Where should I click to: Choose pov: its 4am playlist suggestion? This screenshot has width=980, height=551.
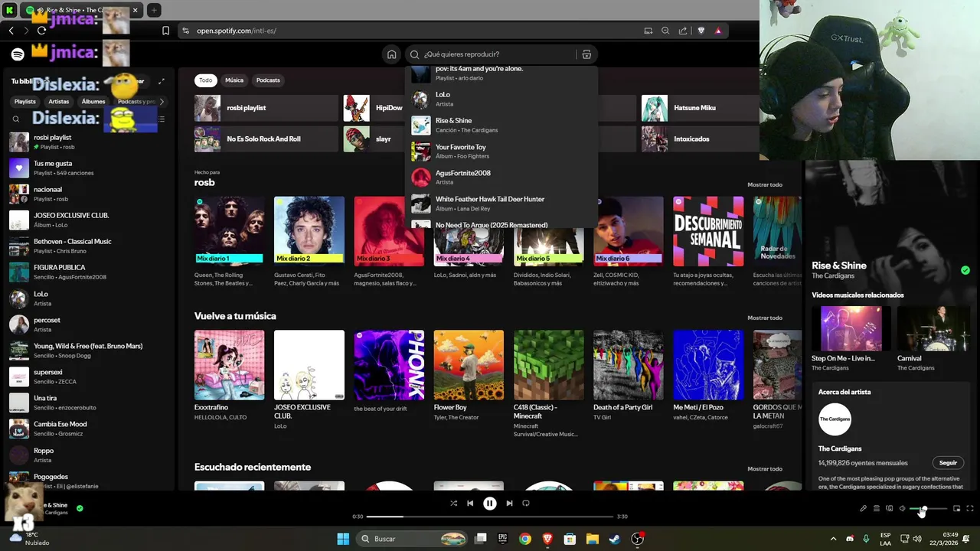(501, 74)
